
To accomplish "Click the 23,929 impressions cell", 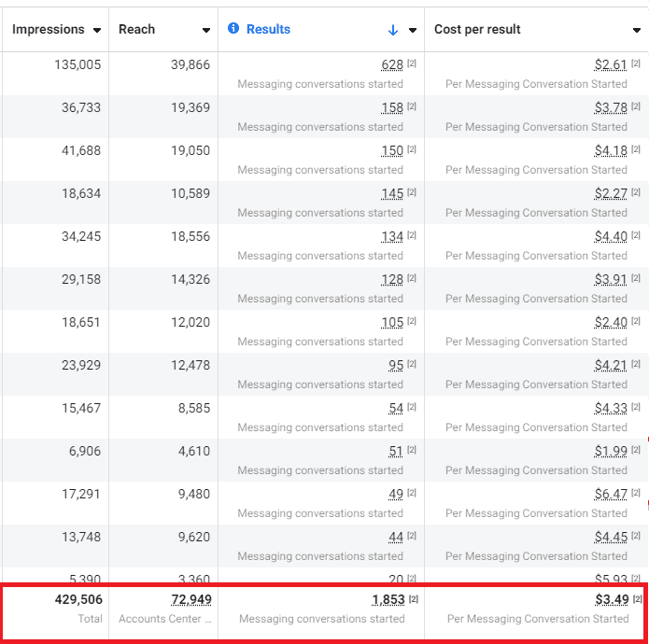I will (x=81, y=366).
